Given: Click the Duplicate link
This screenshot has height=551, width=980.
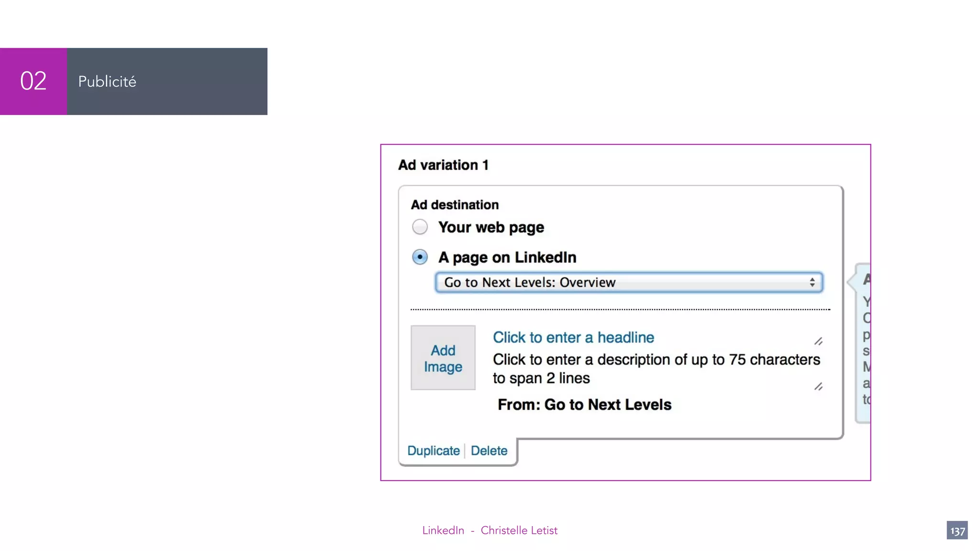Looking at the screenshot, I should point(433,451).
